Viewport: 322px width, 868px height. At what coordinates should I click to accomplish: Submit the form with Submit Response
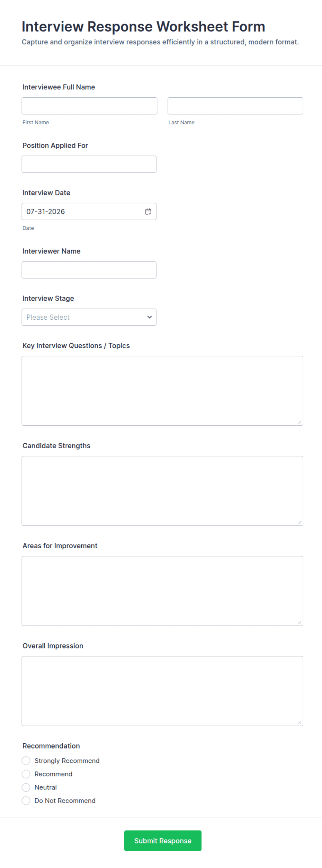coord(163,841)
